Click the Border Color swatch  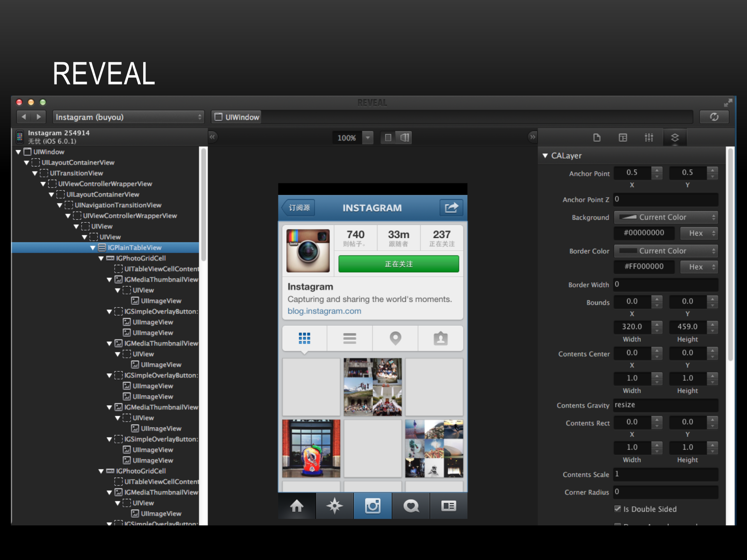click(x=628, y=251)
